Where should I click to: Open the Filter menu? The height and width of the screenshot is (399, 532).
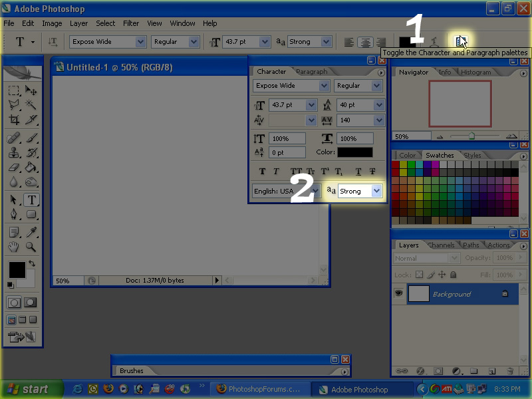pyautogui.click(x=131, y=23)
